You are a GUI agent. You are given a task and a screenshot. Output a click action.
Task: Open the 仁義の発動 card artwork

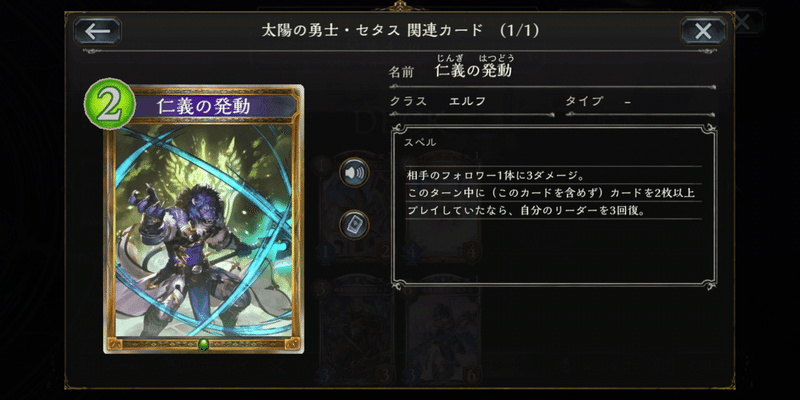point(204,230)
